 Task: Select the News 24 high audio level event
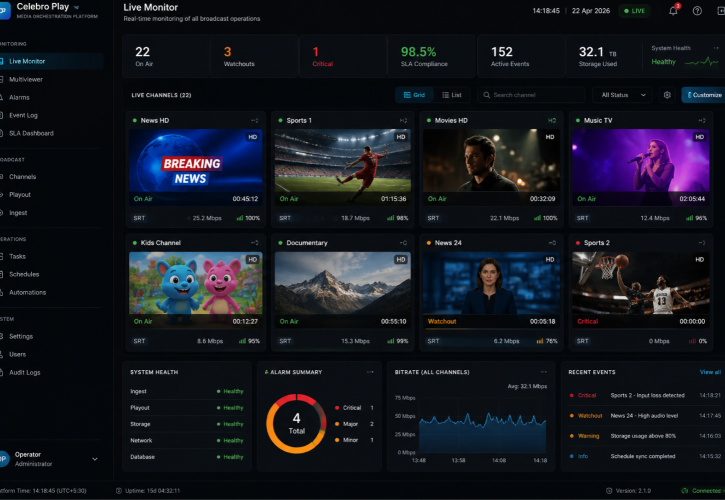coord(645,416)
